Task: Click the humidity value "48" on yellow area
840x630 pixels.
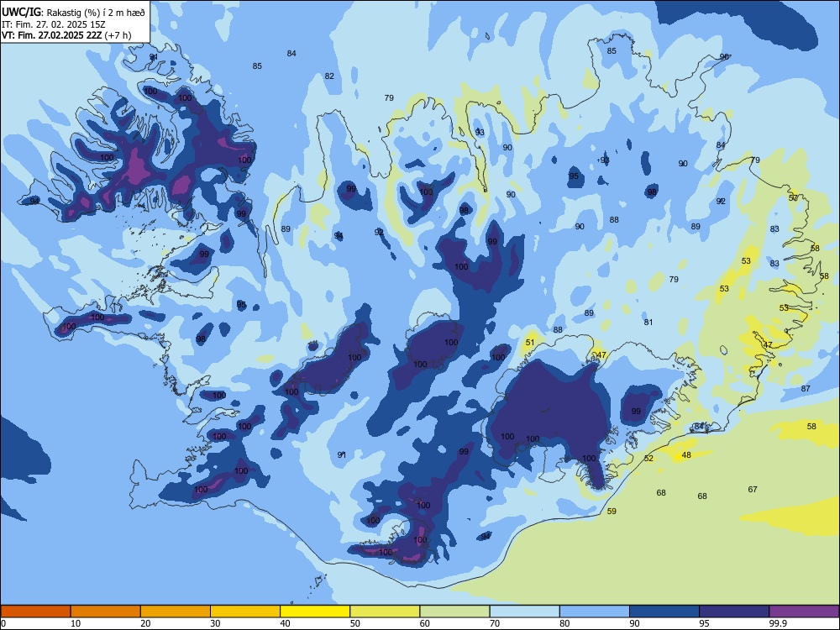Action: [686, 454]
